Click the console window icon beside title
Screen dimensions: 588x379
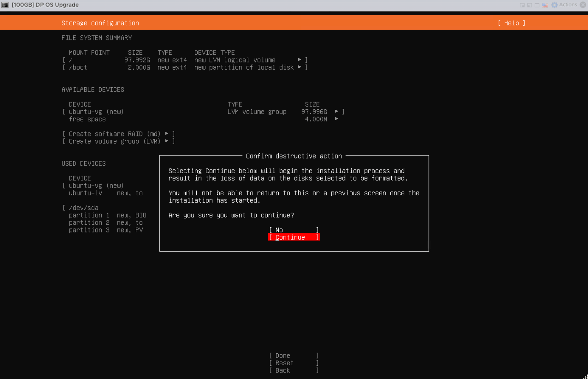[x=5, y=5]
